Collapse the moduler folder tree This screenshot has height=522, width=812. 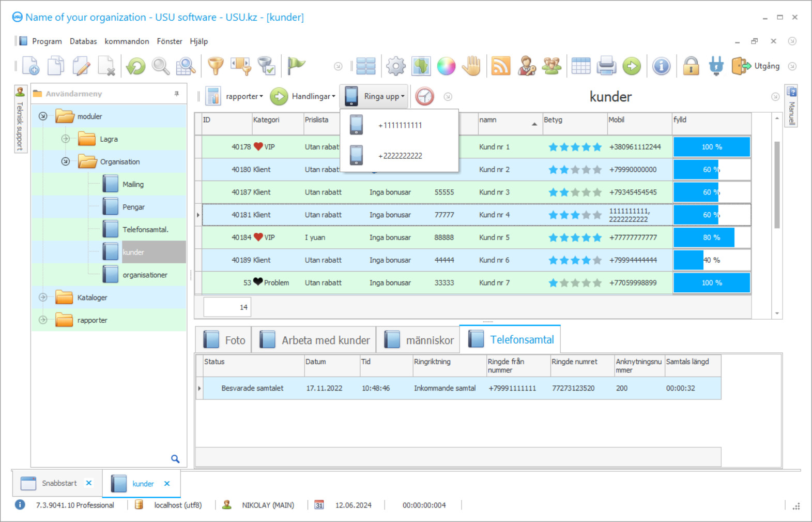point(43,116)
